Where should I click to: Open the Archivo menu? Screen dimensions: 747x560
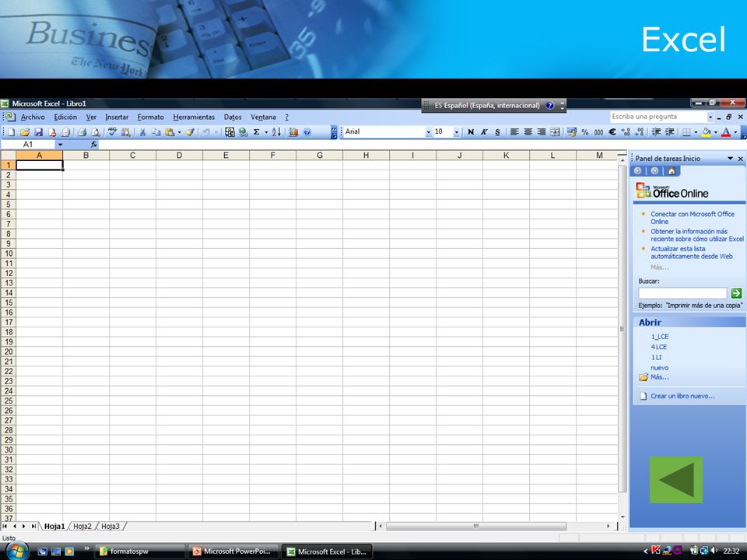(x=33, y=117)
